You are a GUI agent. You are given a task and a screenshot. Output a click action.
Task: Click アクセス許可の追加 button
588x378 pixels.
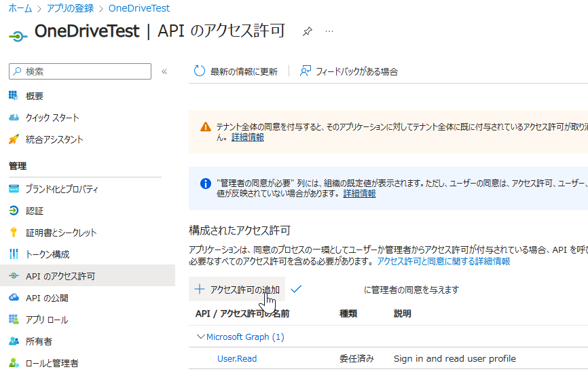[x=237, y=289]
